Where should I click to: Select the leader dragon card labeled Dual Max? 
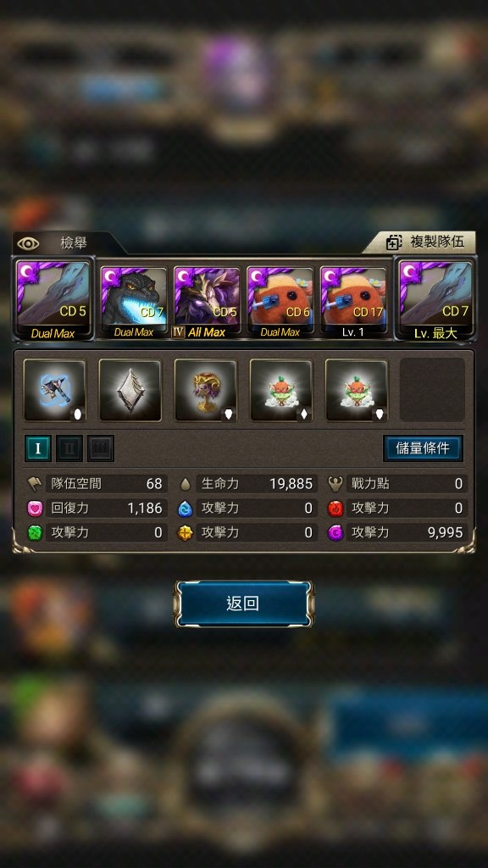[x=53, y=300]
